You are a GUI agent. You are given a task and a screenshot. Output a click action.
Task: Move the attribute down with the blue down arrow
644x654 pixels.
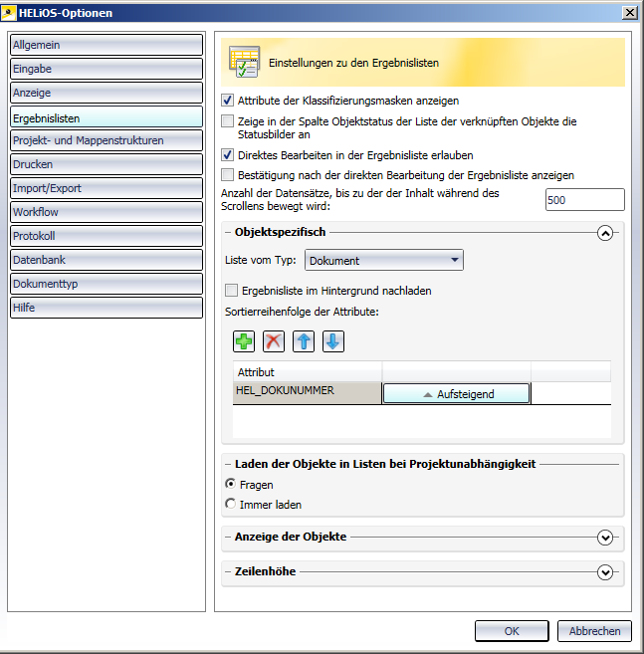333,341
